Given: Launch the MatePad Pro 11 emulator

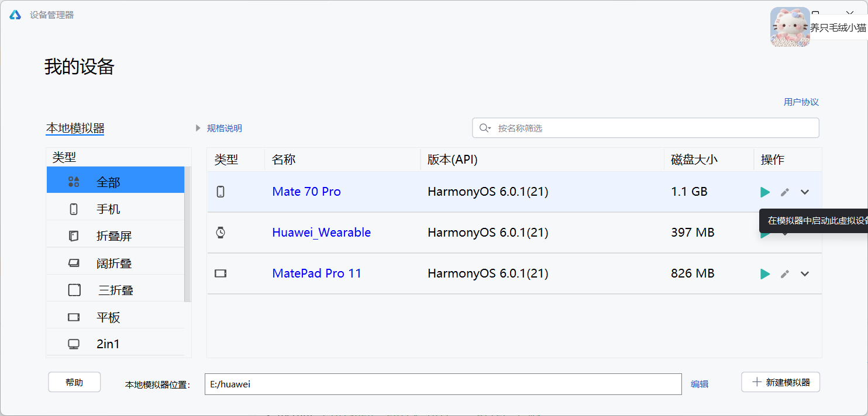Looking at the screenshot, I should pyautogui.click(x=765, y=273).
